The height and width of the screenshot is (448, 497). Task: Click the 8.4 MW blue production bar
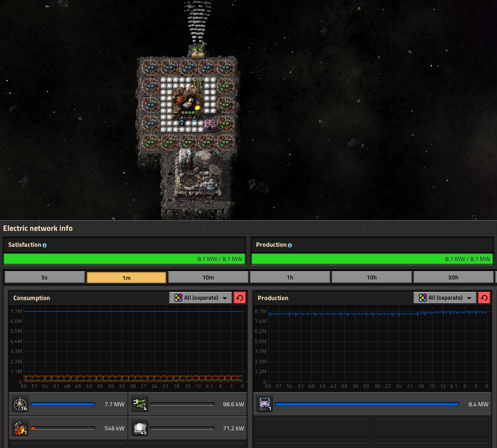tap(367, 404)
